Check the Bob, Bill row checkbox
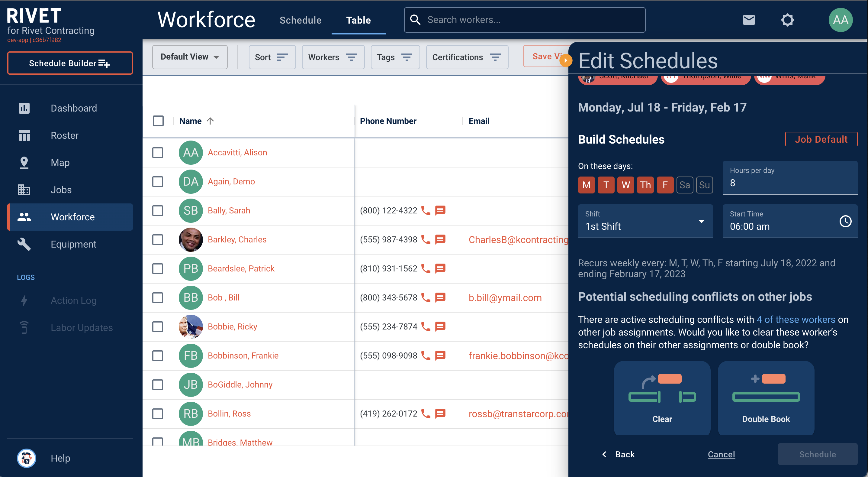 pyautogui.click(x=158, y=297)
